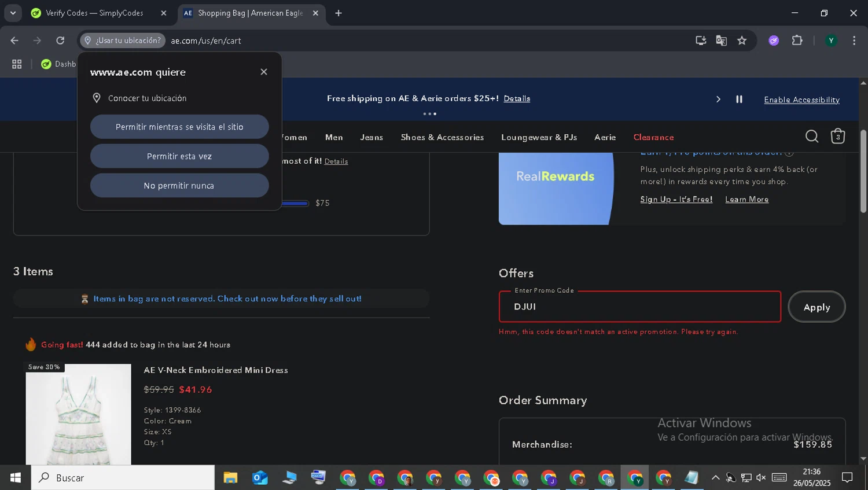The image size is (868, 490).
Task: Open Outlook from taskbar
Action: point(260,478)
